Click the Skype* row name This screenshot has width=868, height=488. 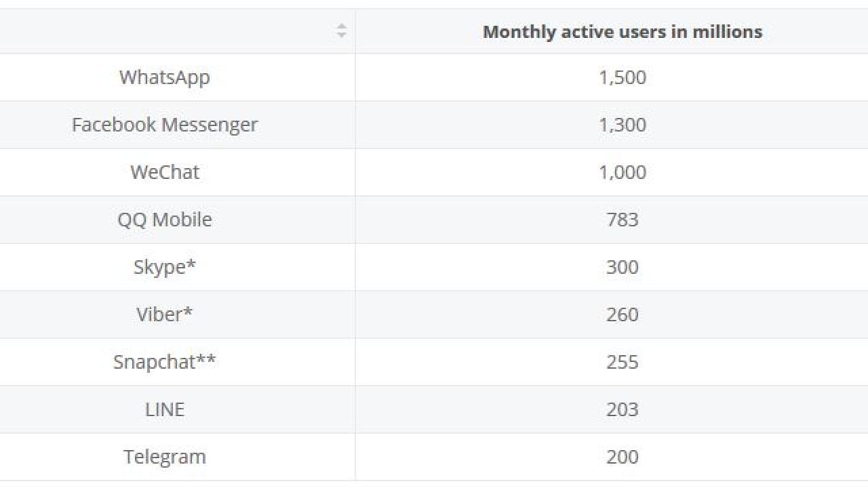click(165, 267)
